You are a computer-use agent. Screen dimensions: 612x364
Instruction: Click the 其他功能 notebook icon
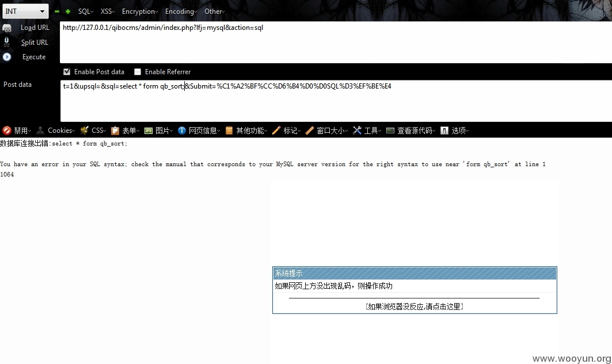click(229, 131)
